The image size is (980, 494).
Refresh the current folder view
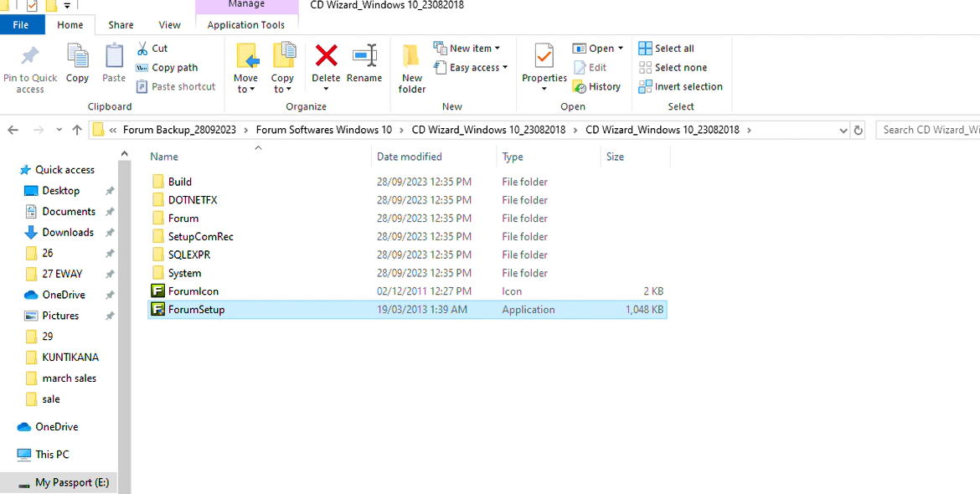click(x=859, y=130)
